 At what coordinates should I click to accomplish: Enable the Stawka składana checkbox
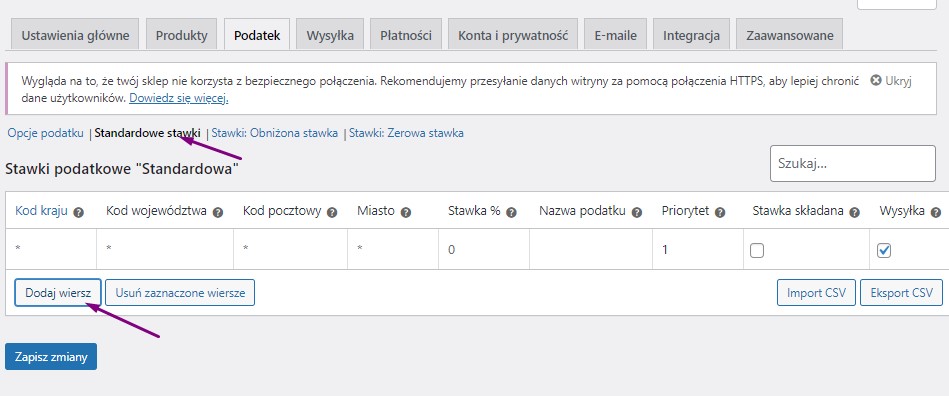757,250
